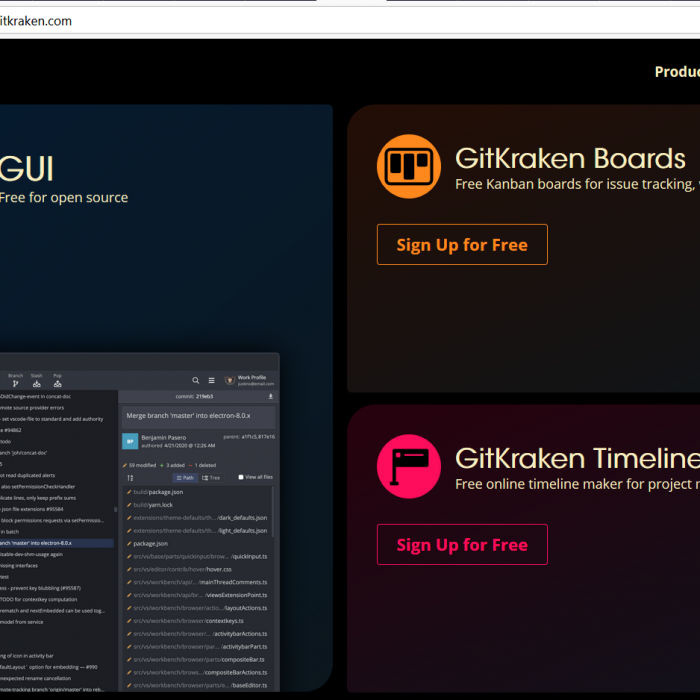
Task: Click the download icon beside commit hash
Action: [x=270, y=397]
